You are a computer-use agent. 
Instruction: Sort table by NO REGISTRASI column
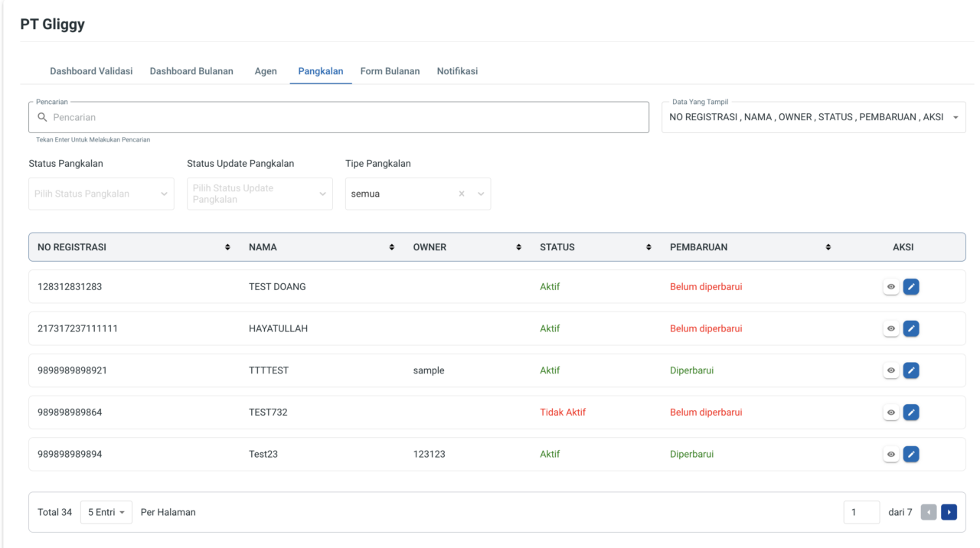click(x=227, y=247)
